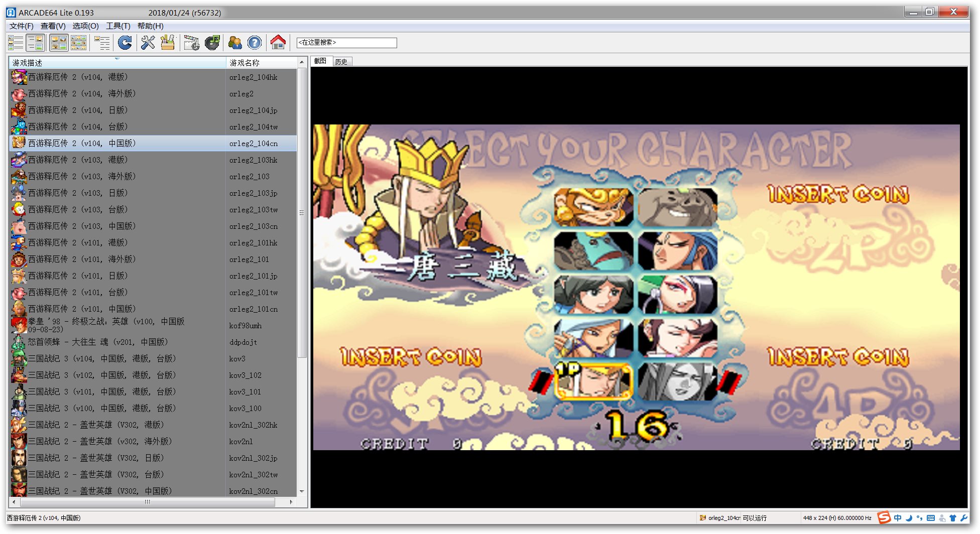Open help via blue question mark icon
Viewport: 980px width, 534px height.
(255, 43)
